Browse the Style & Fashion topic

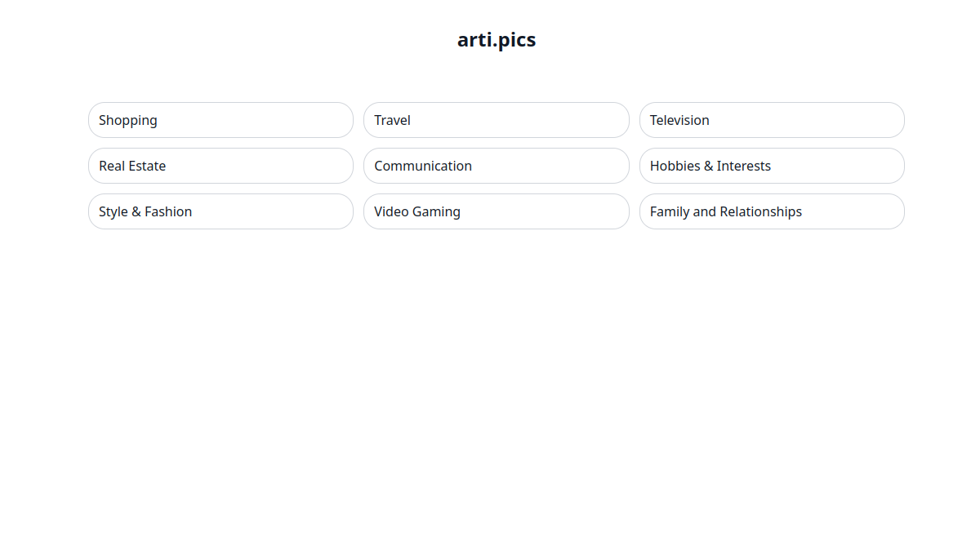(x=220, y=211)
